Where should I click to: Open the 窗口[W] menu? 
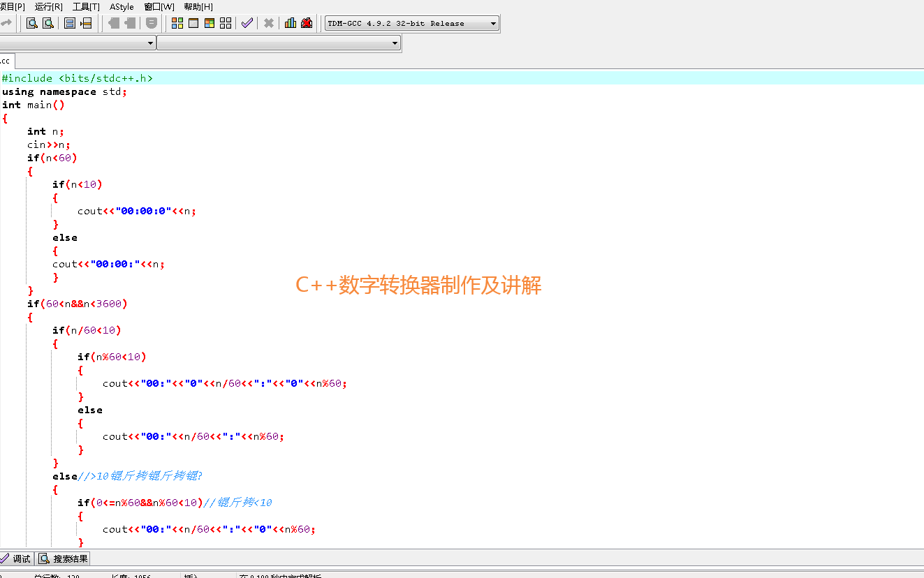[x=159, y=6]
